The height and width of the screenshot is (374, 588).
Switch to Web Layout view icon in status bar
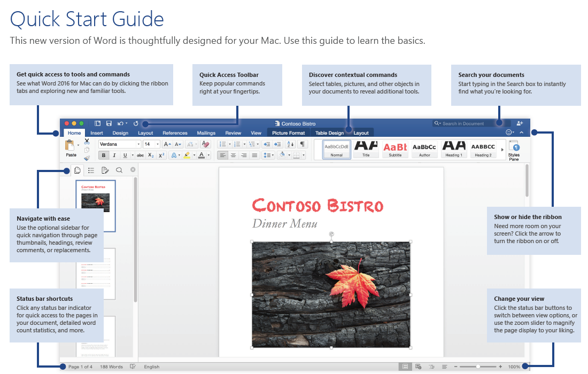pos(418,367)
